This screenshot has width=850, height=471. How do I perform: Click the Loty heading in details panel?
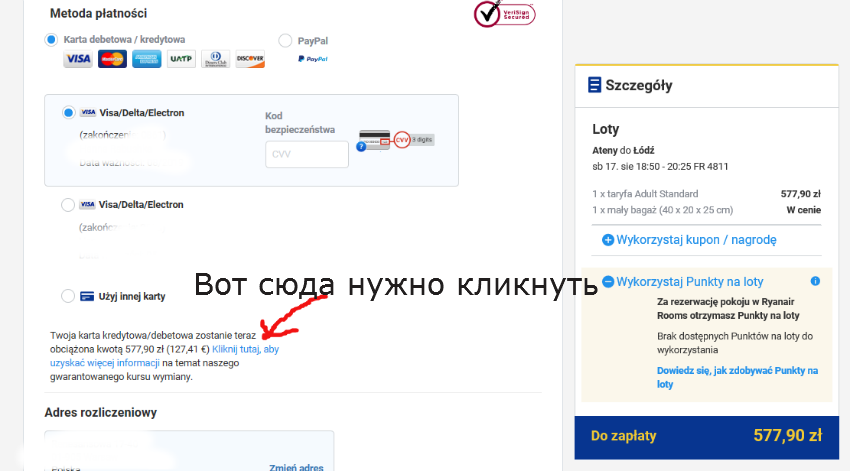tap(606, 129)
